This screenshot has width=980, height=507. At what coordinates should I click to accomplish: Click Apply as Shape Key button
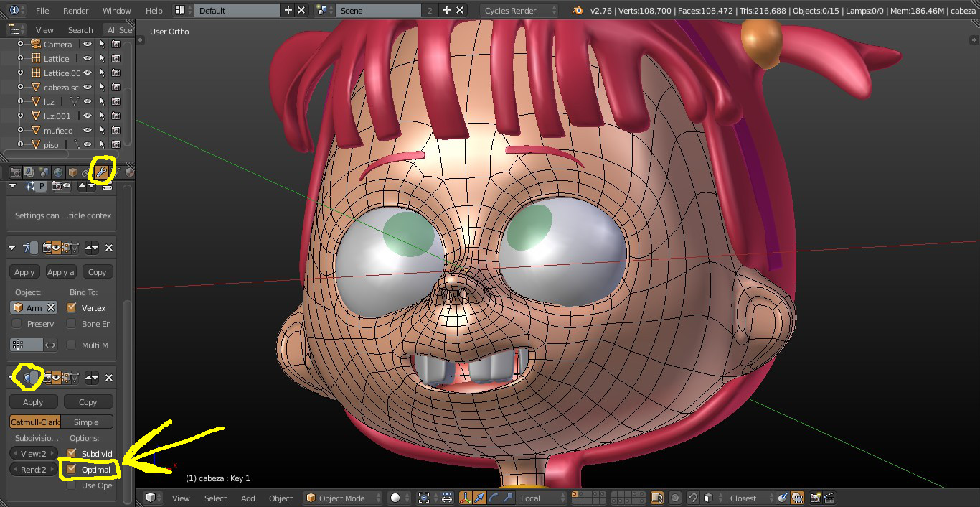pos(60,272)
